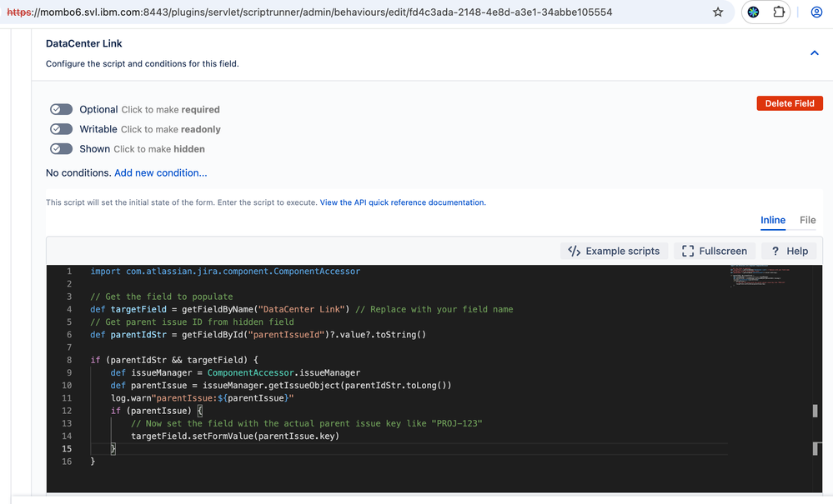
Task: Click line number 4 in the gutter
Action: point(69,309)
